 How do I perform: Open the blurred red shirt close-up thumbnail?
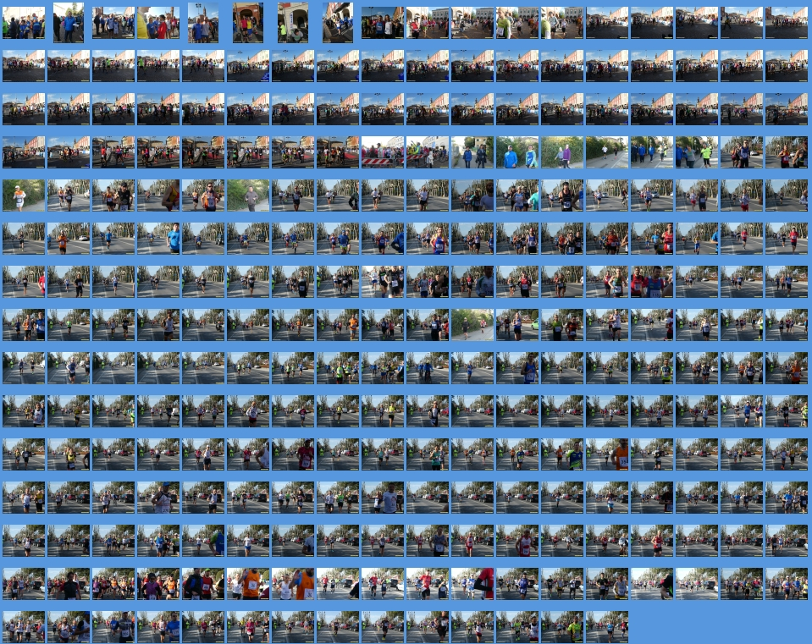pos(472,584)
